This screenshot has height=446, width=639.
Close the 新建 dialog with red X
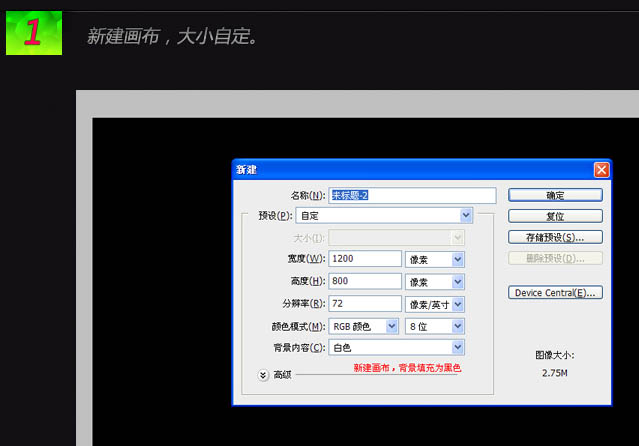pyautogui.click(x=601, y=169)
